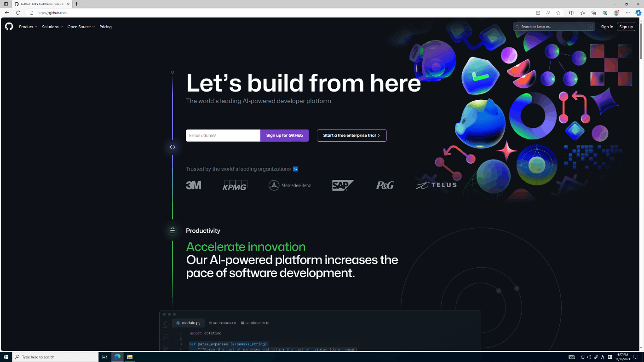Focus the Email address field
Screen dimensions: 644x362
pyautogui.click(x=223, y=135)
